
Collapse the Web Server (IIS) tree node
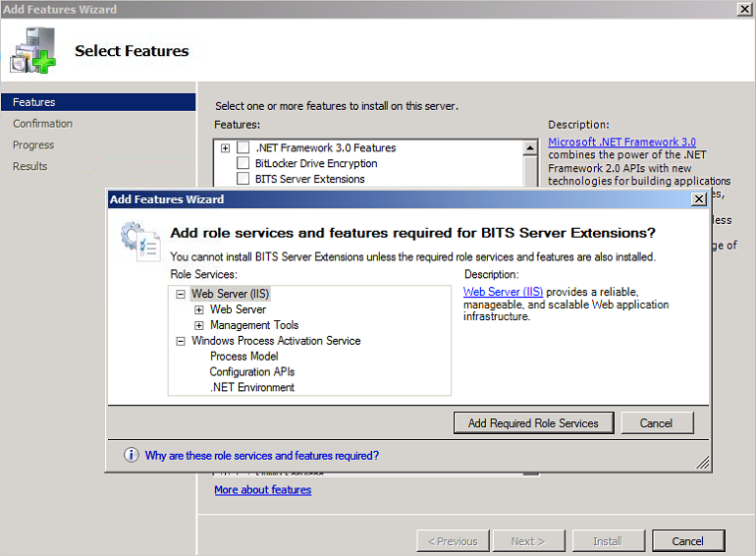coord(181,294)
